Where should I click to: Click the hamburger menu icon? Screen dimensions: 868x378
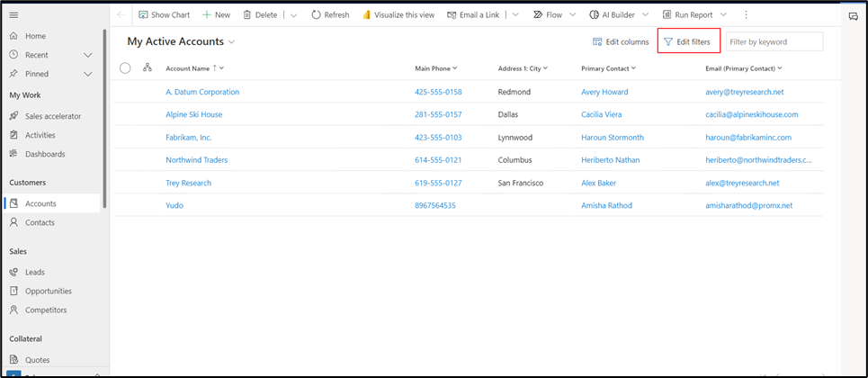tap(13, 15)
